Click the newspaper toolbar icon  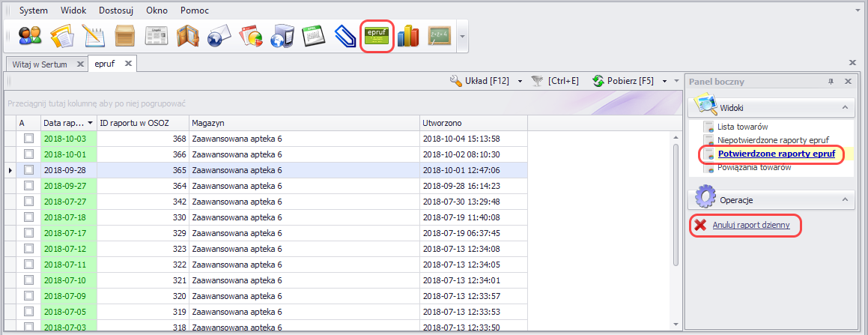(x=156, y=36)
